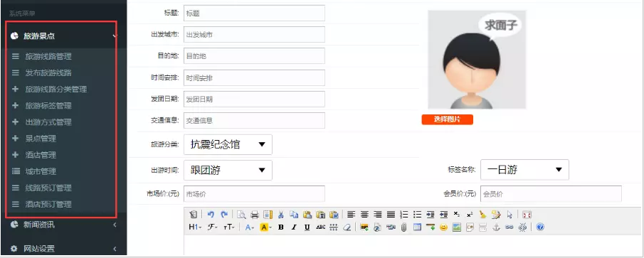The height and width of the screenshot is (258, 644).
Task: Cut selection with the scissors icon
Action: coord(281,215)
